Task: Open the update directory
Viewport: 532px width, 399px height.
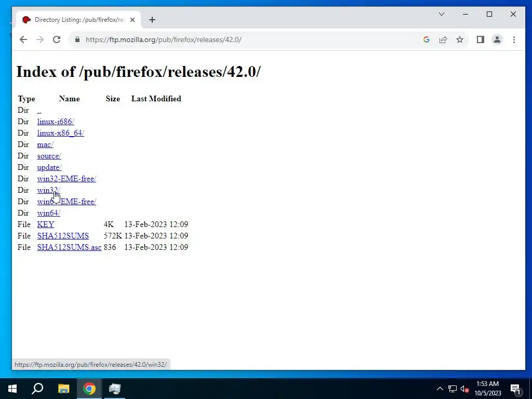Action: 49,167
